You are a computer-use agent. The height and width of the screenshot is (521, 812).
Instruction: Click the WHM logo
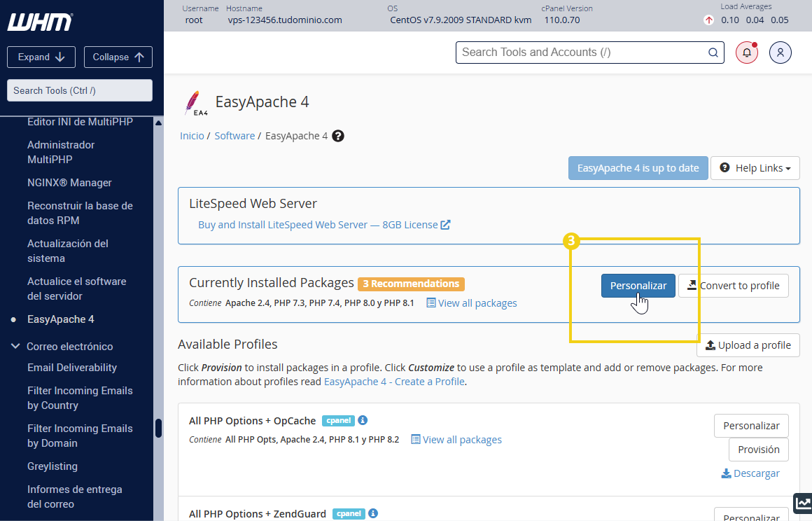(40, 22)
